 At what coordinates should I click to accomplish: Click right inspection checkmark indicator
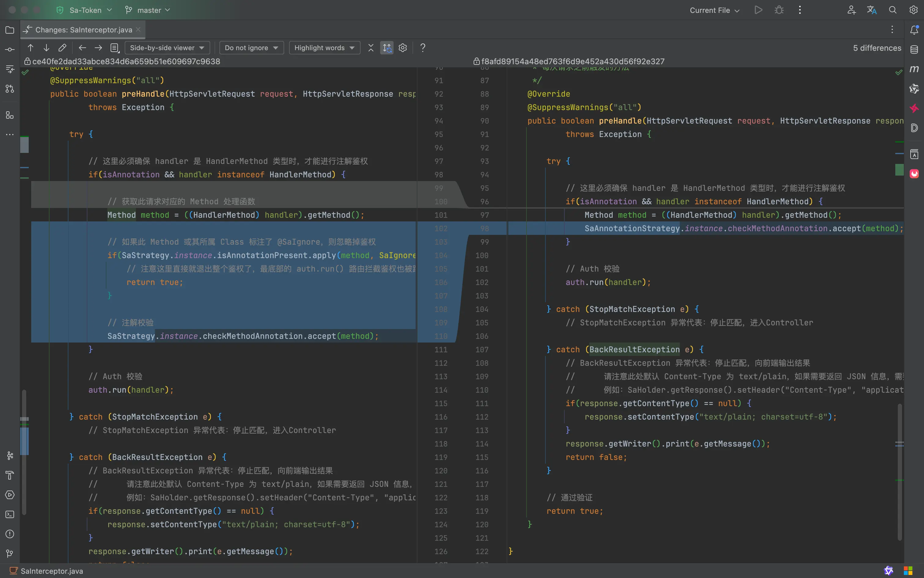coord(899,72)
